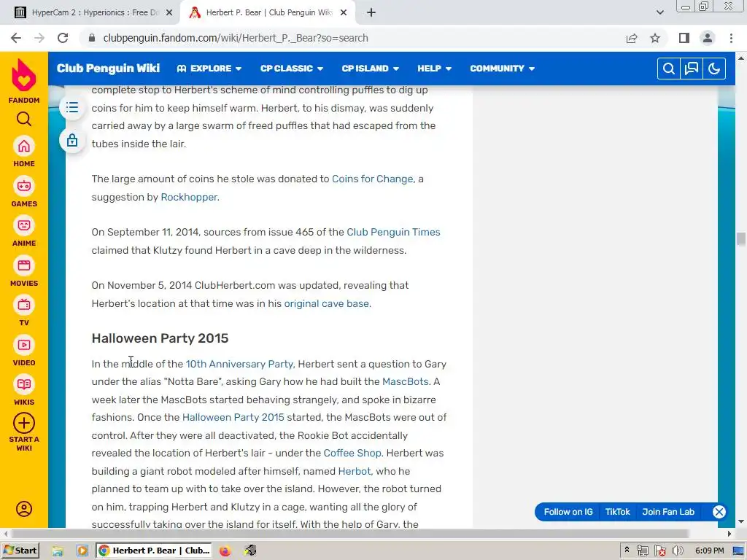Close the Herbert P. Bear tab
This screenshot has width=747, height=560.
(x=344, y=13)
